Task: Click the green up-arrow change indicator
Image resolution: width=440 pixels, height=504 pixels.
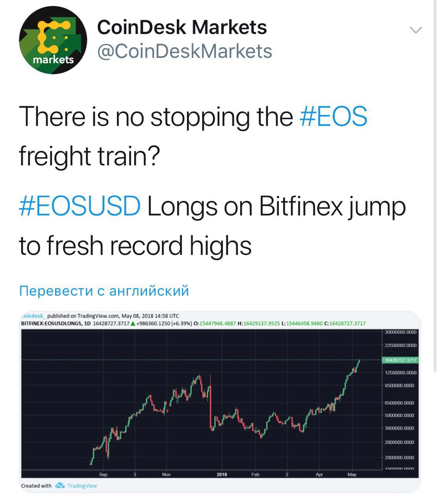Action: (x=133, y=324)
